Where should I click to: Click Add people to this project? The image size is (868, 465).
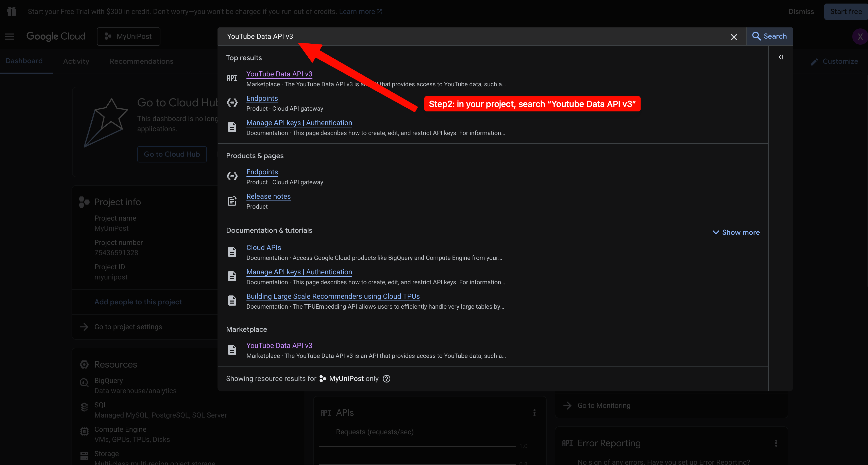(138, 302)
